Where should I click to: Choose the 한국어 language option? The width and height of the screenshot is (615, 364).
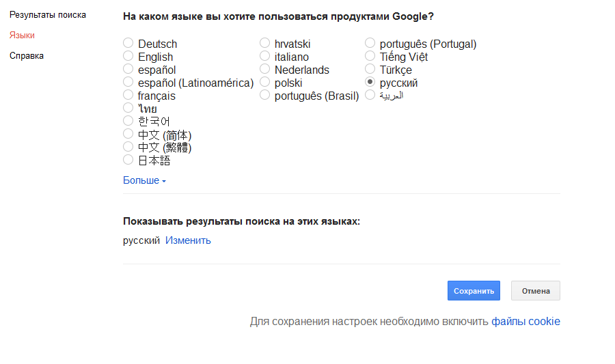click(128, 122)
